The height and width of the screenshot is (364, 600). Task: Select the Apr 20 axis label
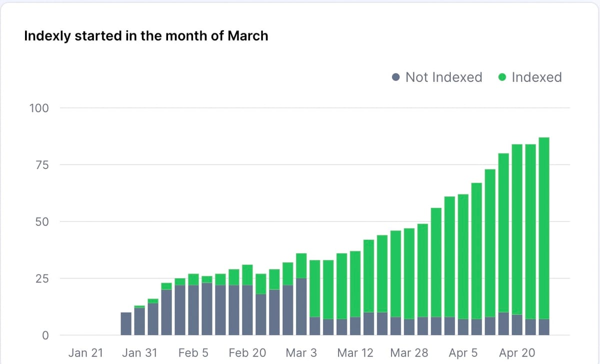point(517,353)
